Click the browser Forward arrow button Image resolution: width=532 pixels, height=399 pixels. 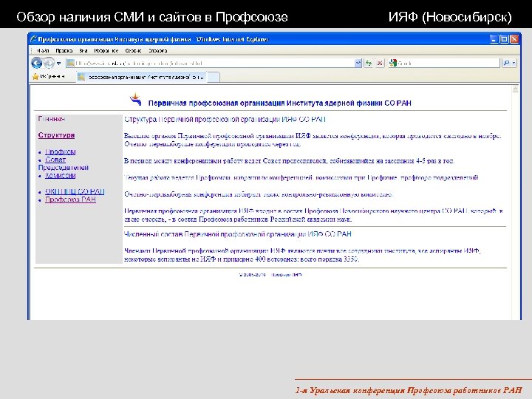[x=50, y=63]
